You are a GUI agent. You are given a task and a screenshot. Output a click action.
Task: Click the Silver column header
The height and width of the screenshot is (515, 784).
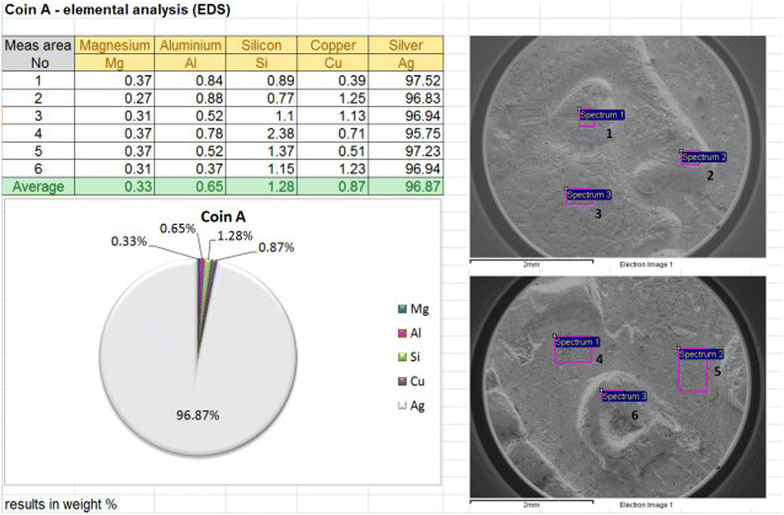click(x=406, y=45)
